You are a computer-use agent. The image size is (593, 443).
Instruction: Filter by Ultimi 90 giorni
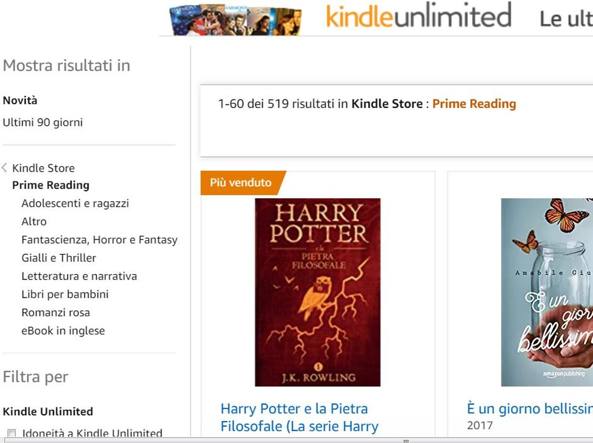(43, 123)
